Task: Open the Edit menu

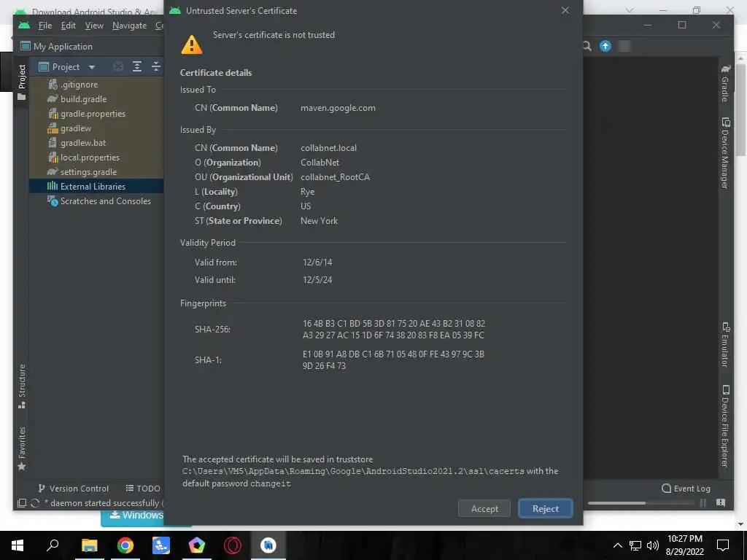Action: point(68,26)
